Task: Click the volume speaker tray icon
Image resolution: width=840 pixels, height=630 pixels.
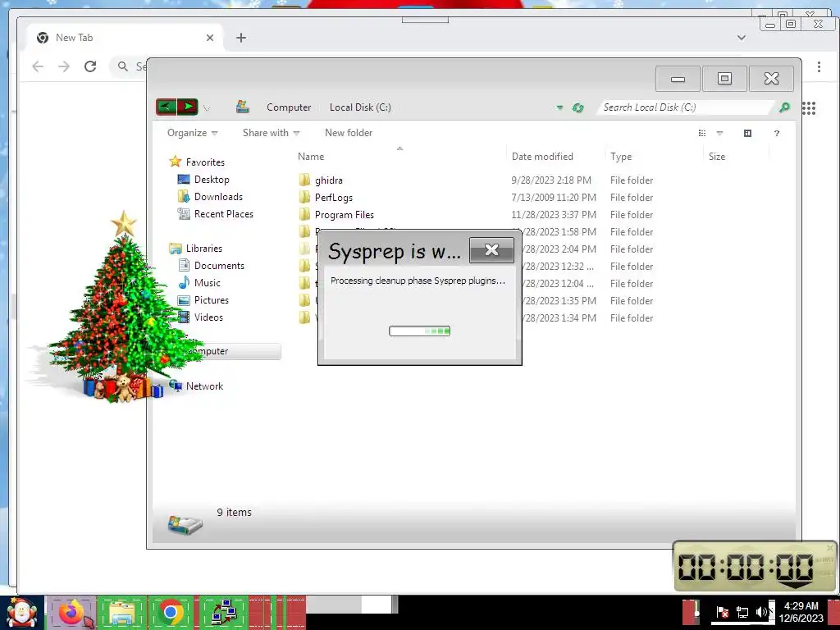Action: pos(761,612)
